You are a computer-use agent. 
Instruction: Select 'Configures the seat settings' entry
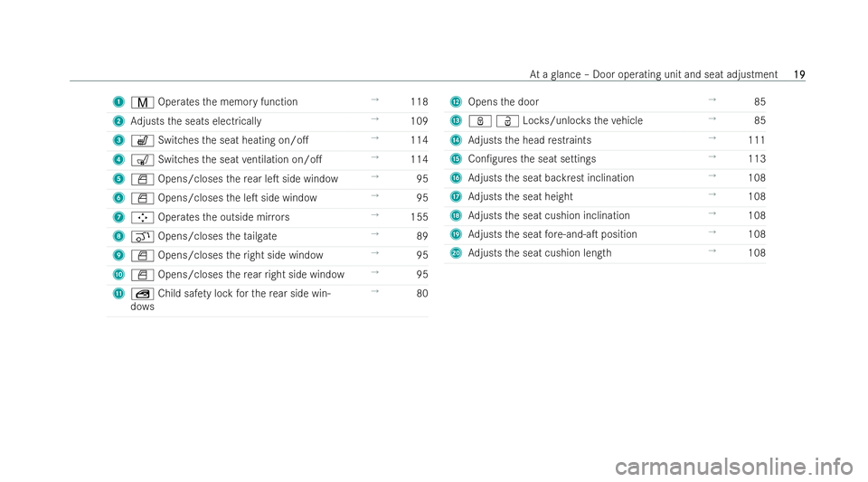[x=532, y=159]
